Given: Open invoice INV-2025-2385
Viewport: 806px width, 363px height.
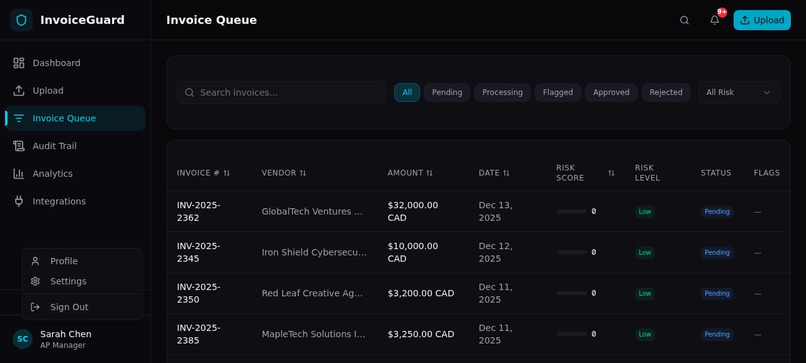Looking at the screenshot, I should pos(198,334).
